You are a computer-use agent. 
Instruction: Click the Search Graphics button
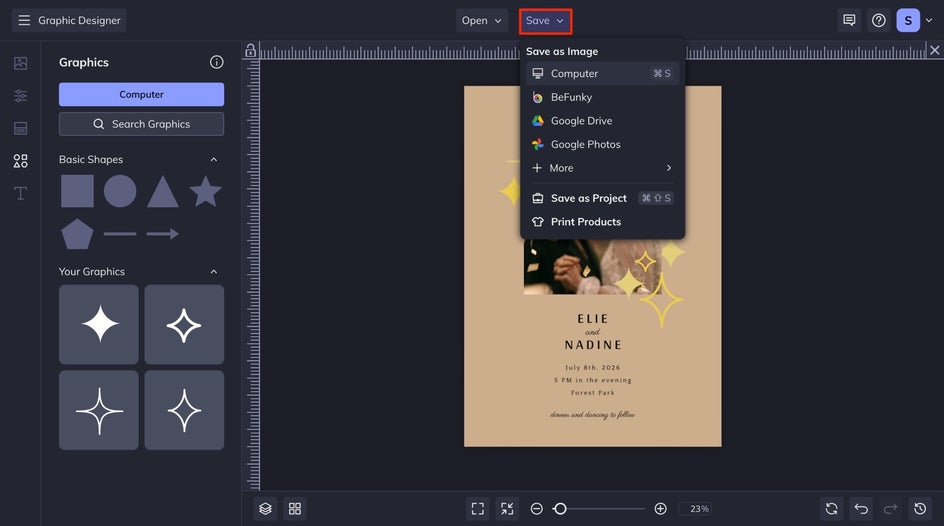click(141, 124)
